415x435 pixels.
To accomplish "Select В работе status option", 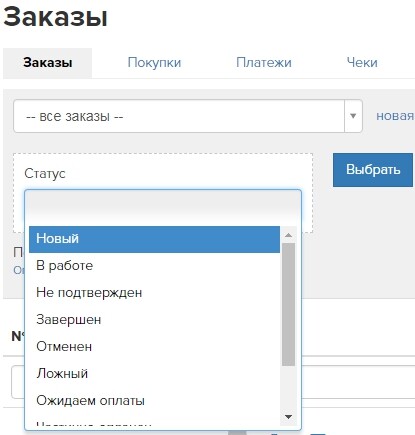I will (x=154, y=266).
